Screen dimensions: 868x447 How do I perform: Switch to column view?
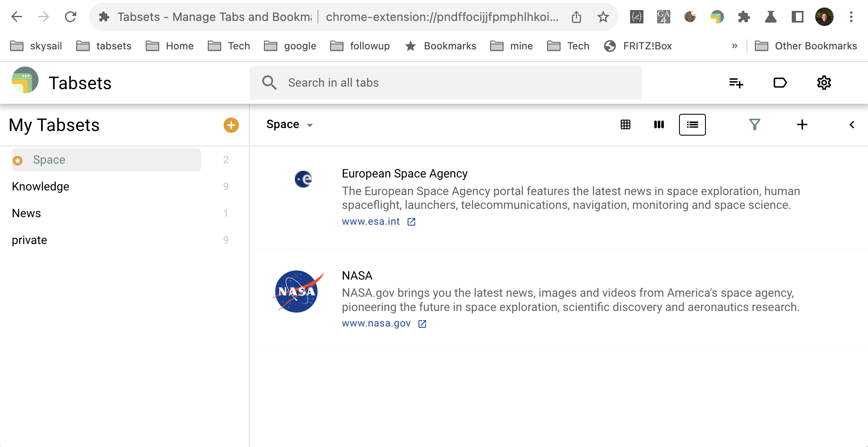(659, 125)
